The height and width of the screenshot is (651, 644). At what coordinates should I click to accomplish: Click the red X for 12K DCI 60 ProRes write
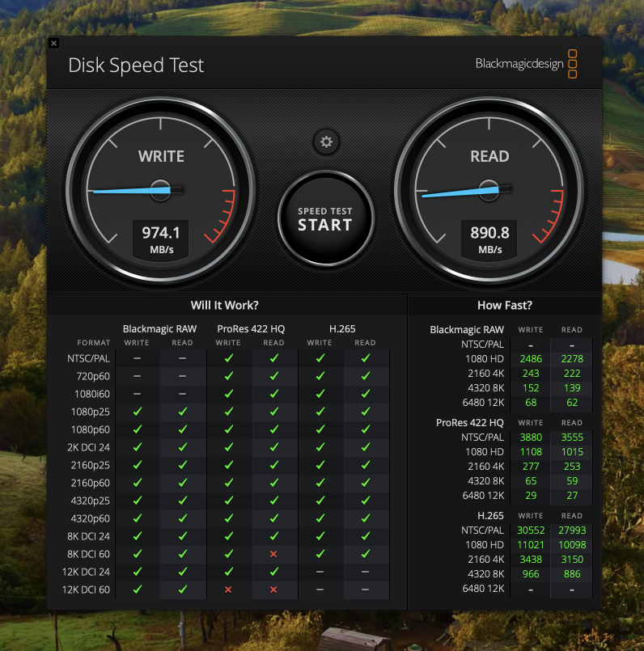[x=228, y=590]
